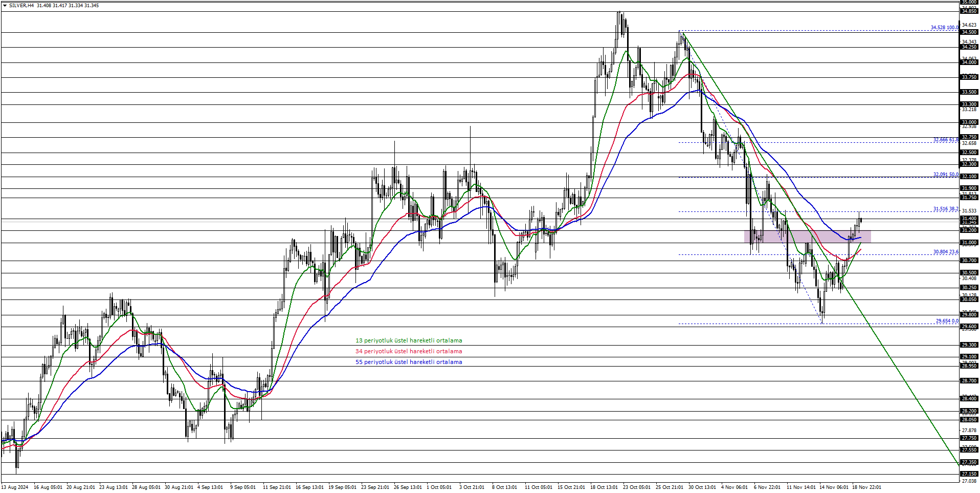Click the 16 Aug 05:01 time label
The image size is (980, 493).
pos(48,487)
